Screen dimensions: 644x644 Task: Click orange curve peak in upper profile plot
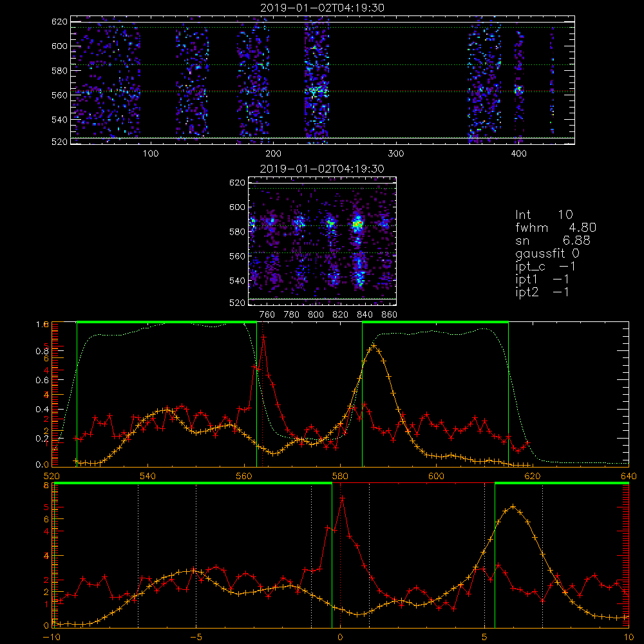pyautogui.click(x=374, y=346)
